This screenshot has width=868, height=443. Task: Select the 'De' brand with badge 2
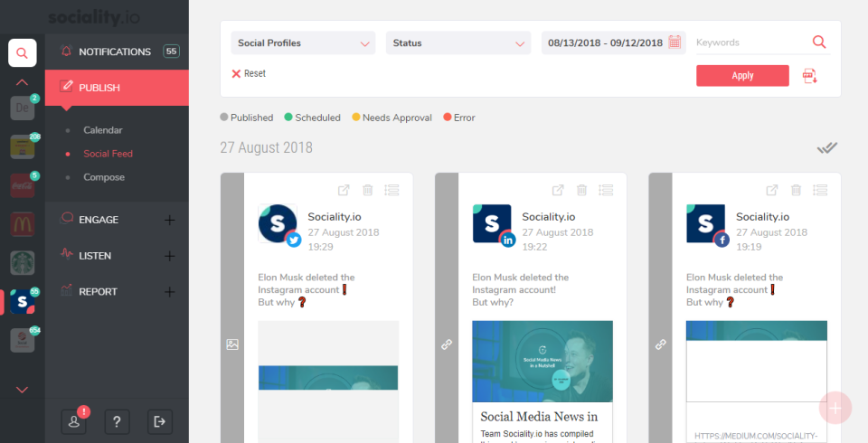23,108
